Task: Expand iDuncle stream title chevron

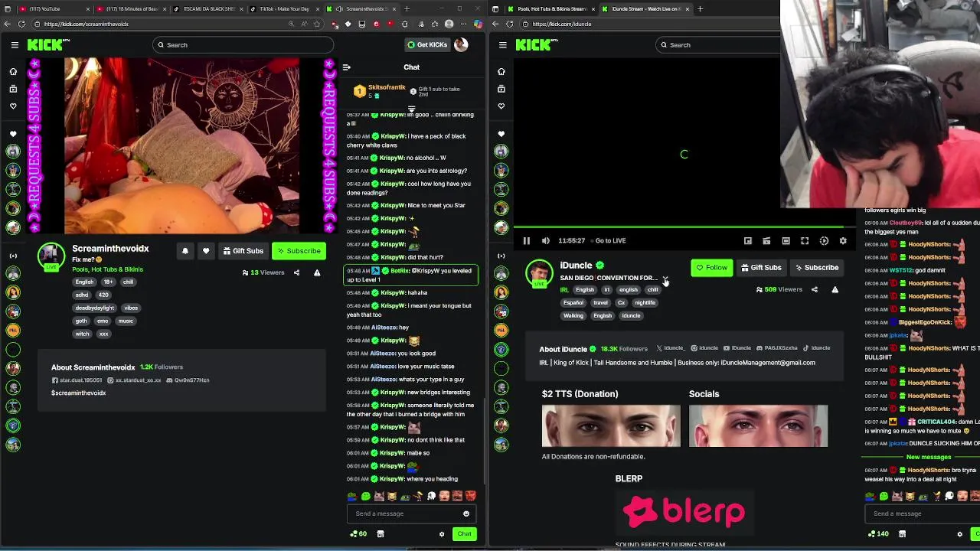Action: (665, 278)
